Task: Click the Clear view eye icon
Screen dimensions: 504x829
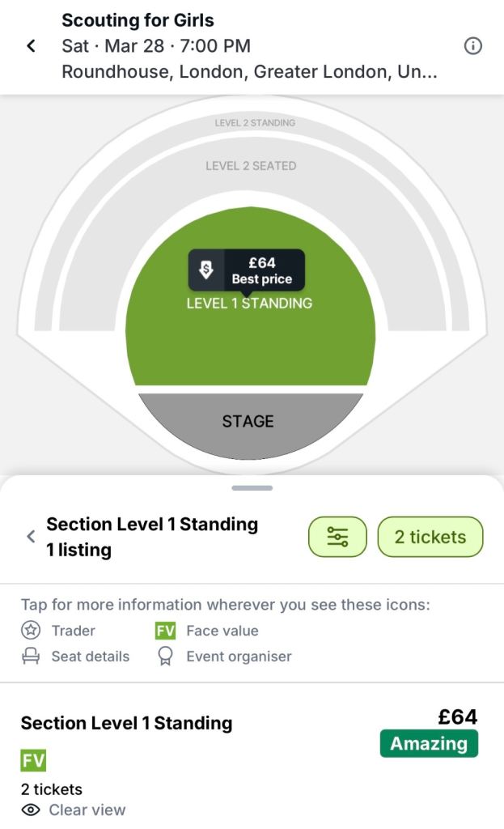Action: coord(31,810)
